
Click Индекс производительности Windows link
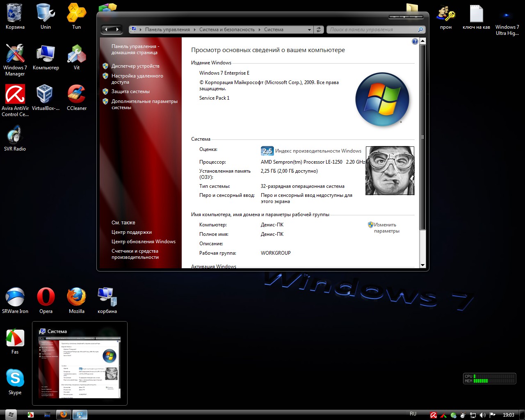[318, 151]
